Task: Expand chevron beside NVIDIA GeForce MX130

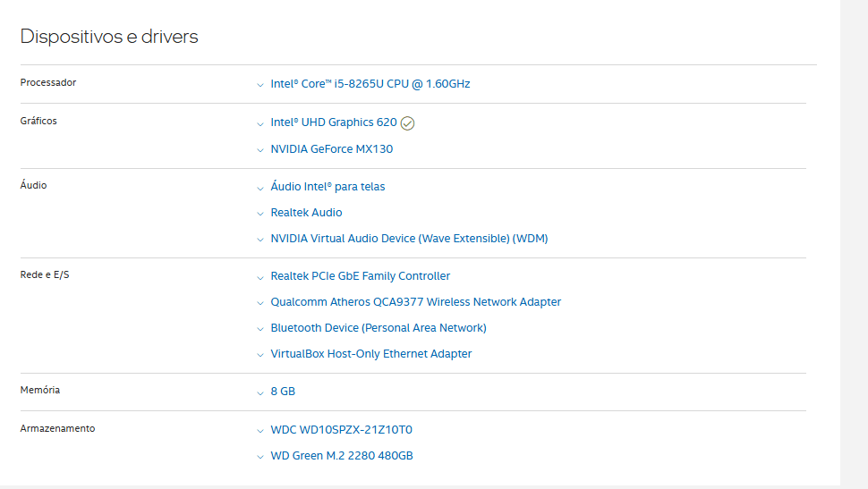Action: click(260, 150)
